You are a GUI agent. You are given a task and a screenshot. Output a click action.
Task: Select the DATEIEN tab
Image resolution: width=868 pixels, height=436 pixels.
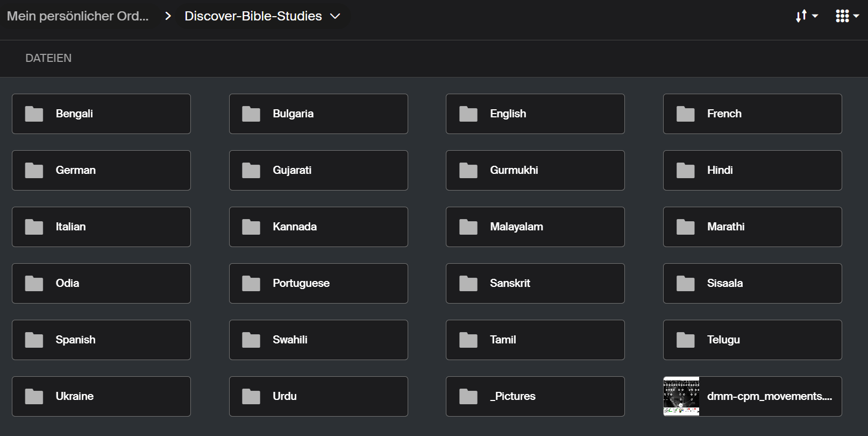pyautogui.click(x=48, y=58)
